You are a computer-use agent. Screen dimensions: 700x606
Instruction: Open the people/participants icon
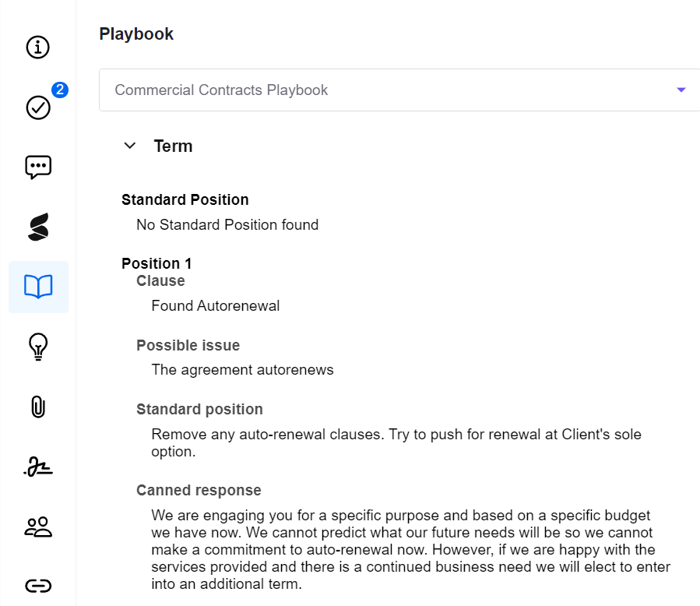38,527
